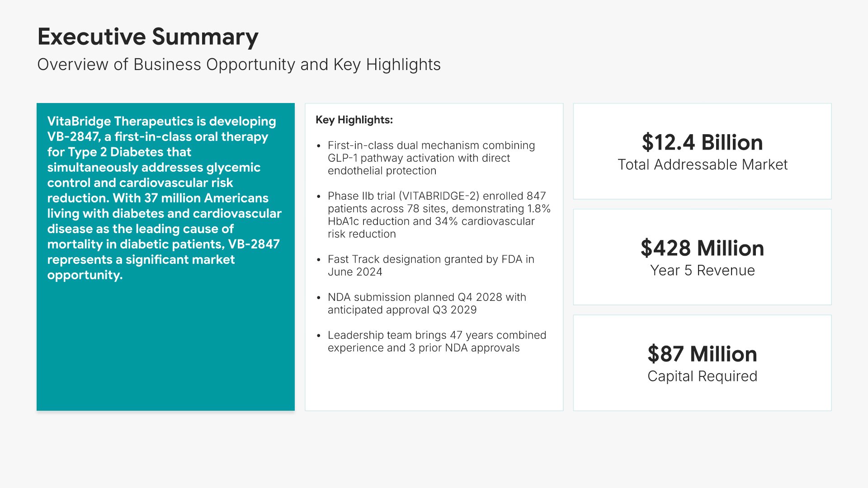Select the Key Highlights heading
This screenshot has height=488, width=868.
point(354,120)
